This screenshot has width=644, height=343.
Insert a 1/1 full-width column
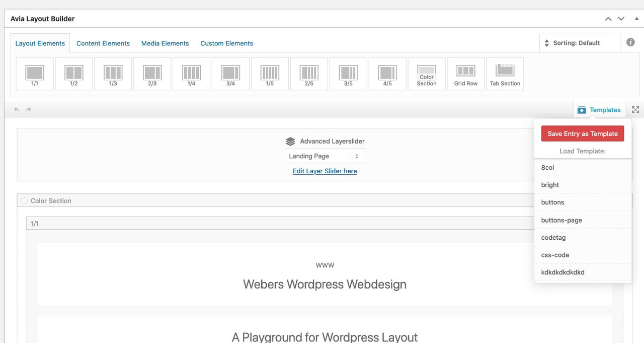35,74
